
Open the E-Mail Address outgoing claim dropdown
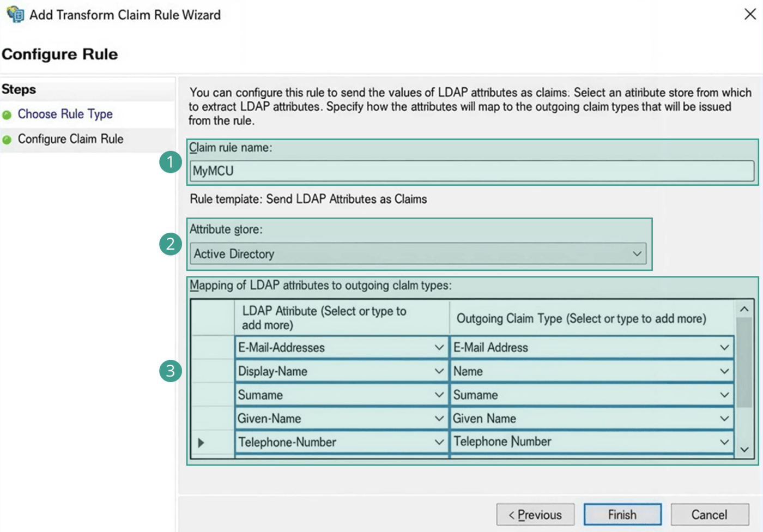coord(724,348)
